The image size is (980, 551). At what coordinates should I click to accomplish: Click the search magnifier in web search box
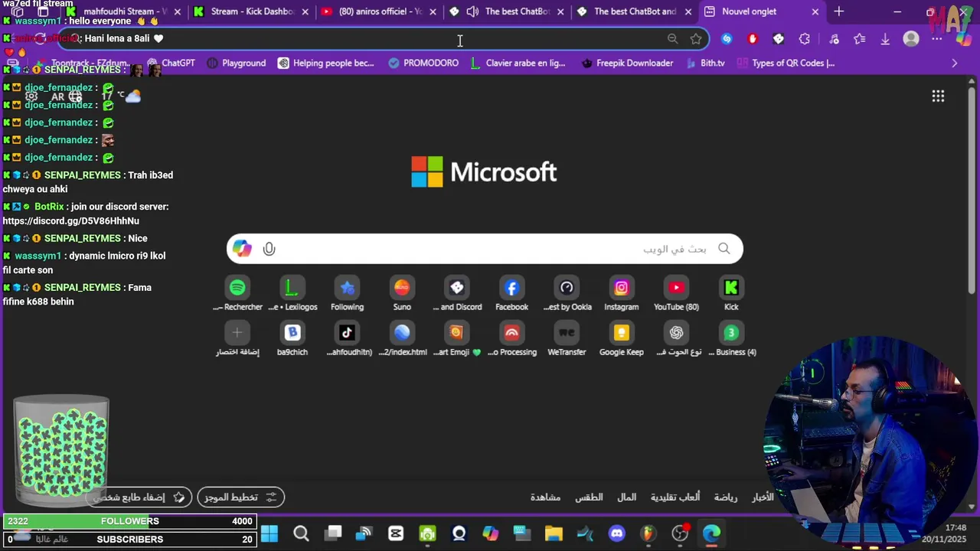pos(724,249)
